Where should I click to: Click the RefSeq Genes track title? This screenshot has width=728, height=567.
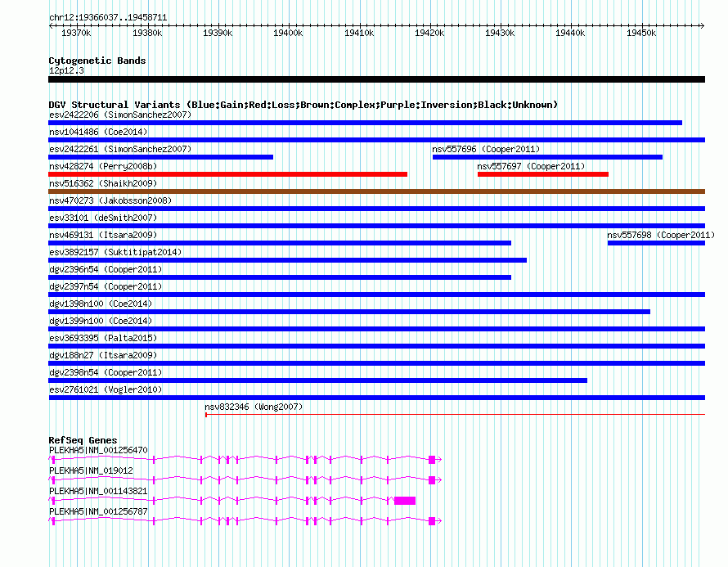[x=83, y=439]
